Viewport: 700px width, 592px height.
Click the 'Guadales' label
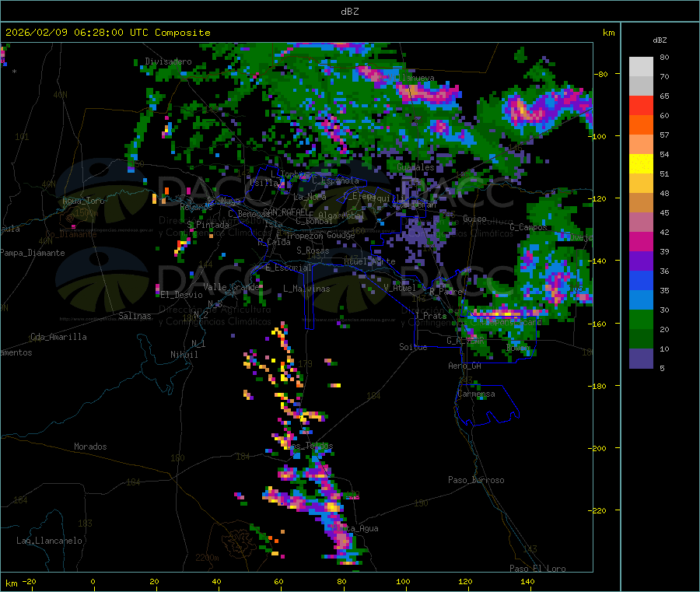(415, 167)
